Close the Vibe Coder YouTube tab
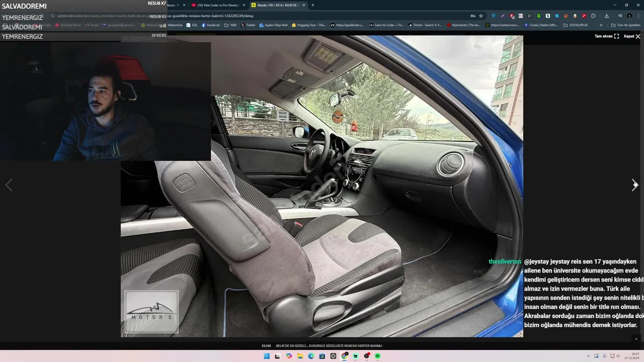Screen dimensions: 644x362 pos(244,5)
